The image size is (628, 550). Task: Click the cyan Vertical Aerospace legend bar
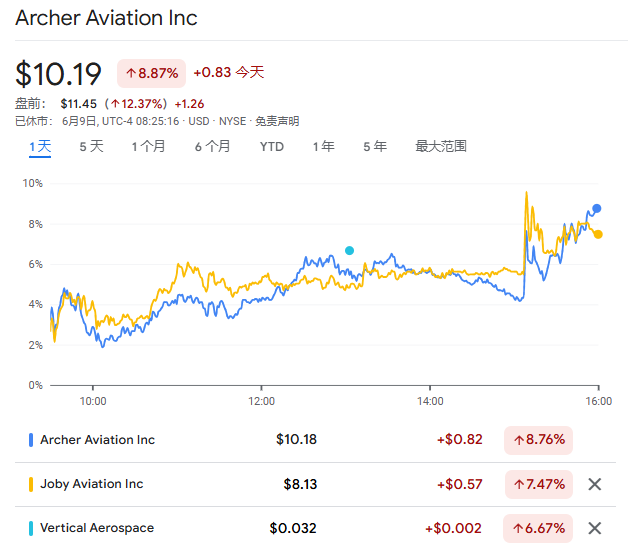pyautogui.click(x=31, y=528)
